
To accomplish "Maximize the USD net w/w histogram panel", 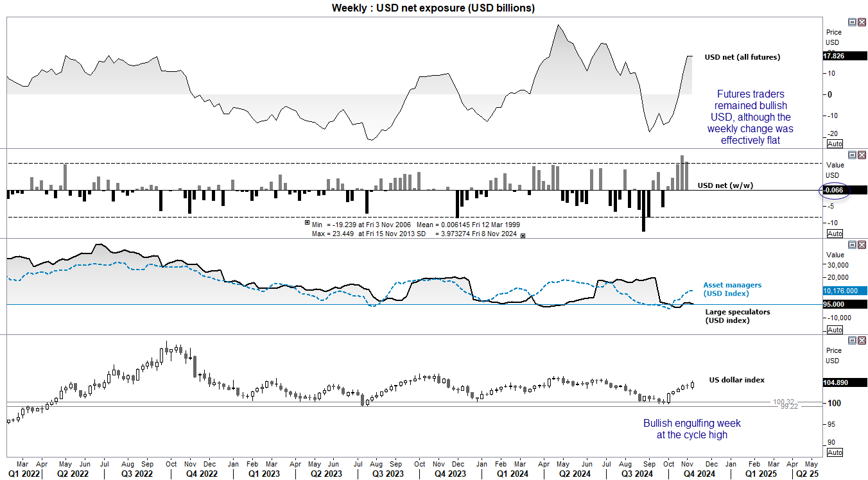I will (852, 155).
